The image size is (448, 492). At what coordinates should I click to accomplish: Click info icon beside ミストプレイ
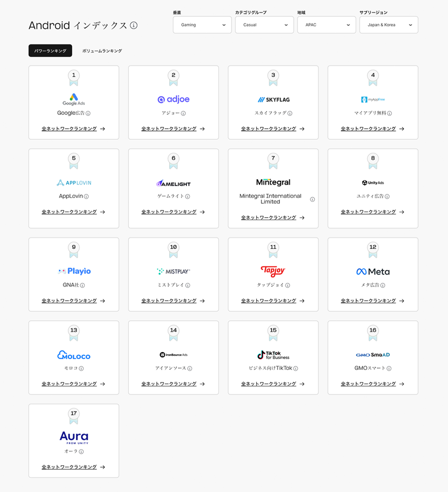pyautogui.click(x=188, y=285)
